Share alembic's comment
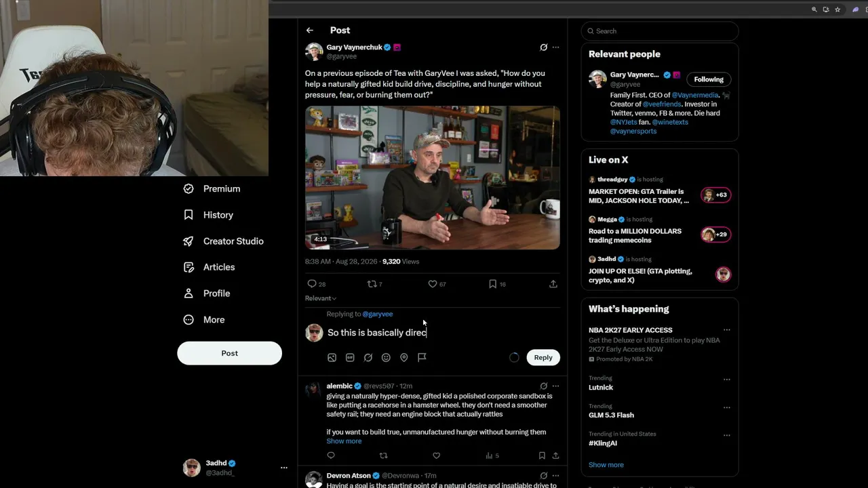The width and height of the screenshot is (868, 488). (x=555, y=455)
